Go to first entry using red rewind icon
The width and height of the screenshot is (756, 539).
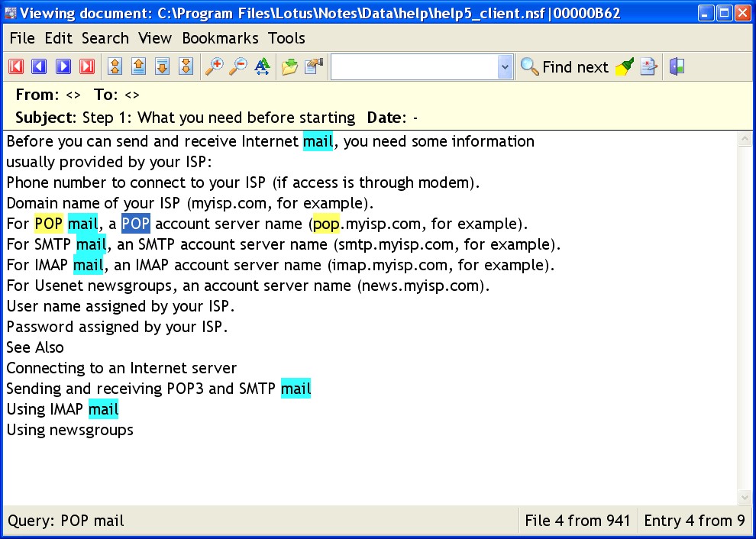pyautogui.click(x=16, y=67)
